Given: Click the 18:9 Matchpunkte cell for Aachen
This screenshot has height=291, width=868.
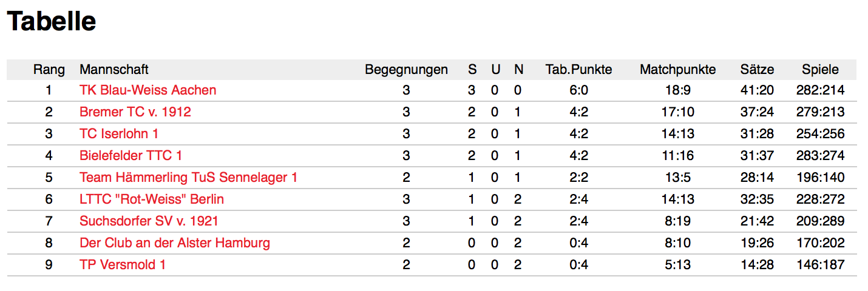Looking at the screenshot, I should [x=677, y=90].
